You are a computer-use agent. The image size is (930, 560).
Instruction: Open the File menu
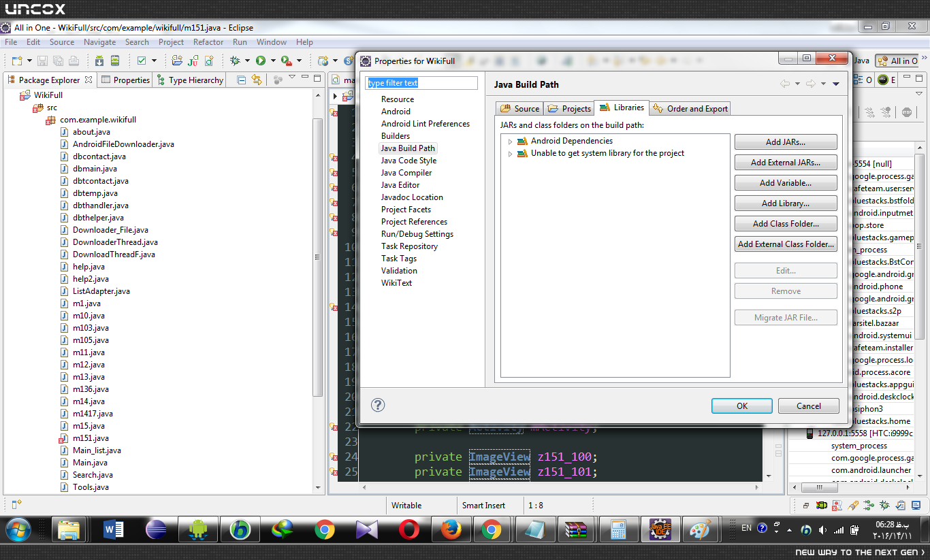pos(11,42)
